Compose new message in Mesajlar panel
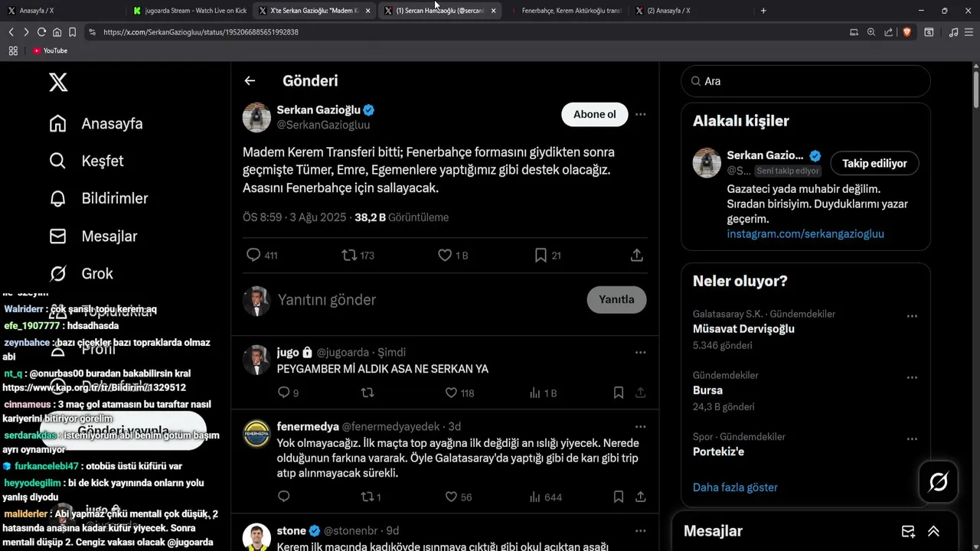The height and width of the screenshot is (551, 980). (x=908, y=531)
